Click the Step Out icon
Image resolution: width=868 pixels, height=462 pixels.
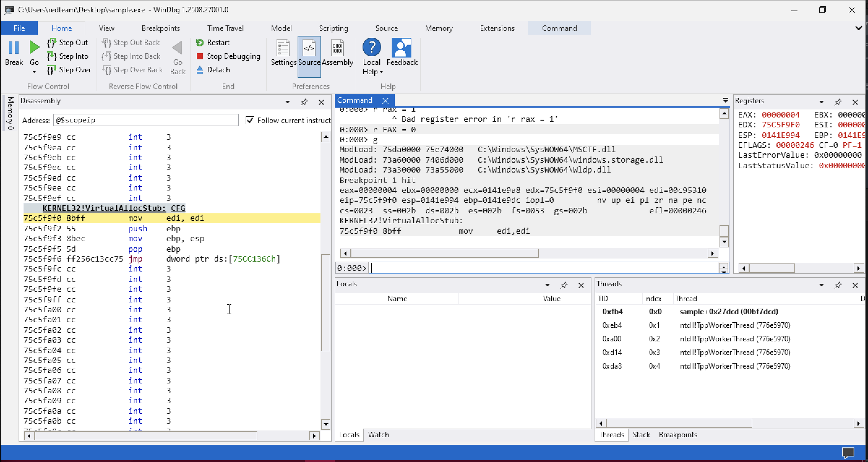coord(52,42)
